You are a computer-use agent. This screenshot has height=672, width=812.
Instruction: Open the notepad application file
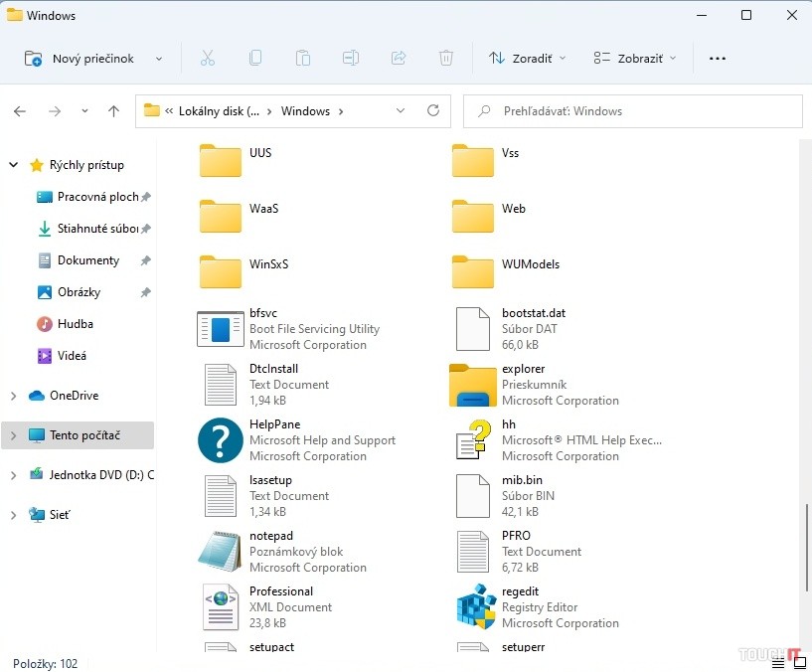220,552
